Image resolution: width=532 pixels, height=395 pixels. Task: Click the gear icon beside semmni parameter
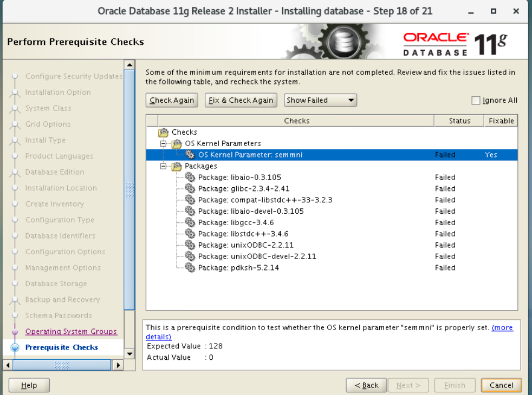pyautogui.click(x=190, y=155)
